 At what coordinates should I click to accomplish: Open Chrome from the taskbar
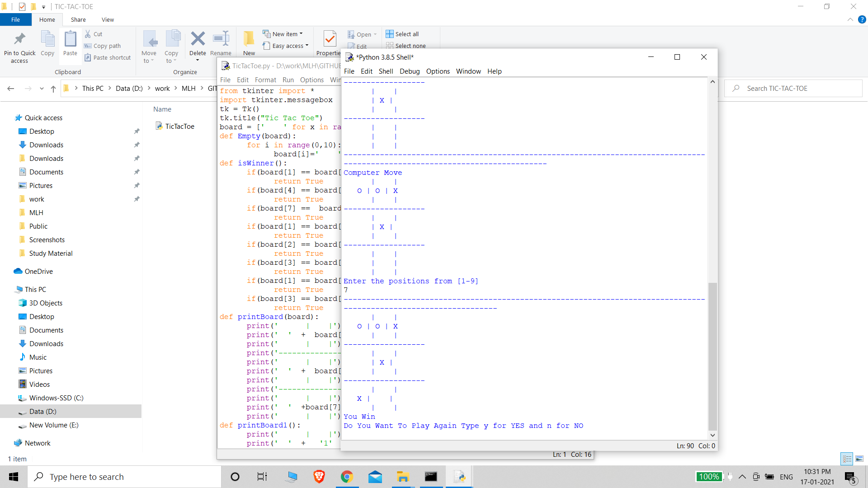click(x=347, y=477)
